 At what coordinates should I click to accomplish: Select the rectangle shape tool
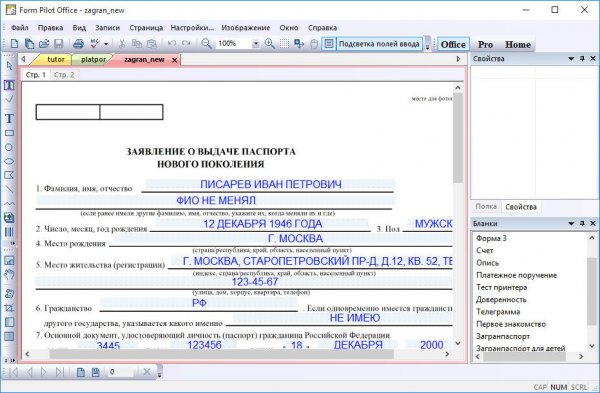(x=9, y=133)
